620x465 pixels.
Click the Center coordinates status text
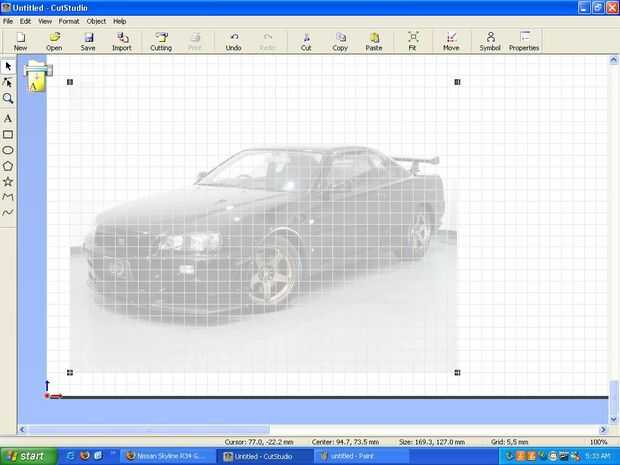click(345, 442)
